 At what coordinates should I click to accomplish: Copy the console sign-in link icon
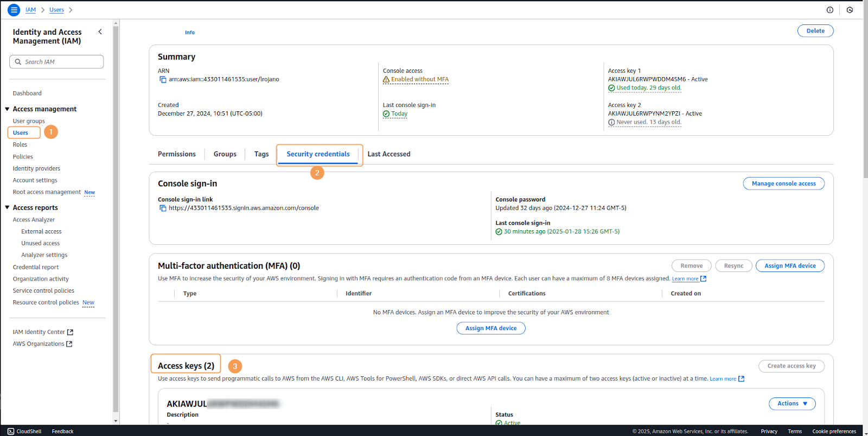click(163, 208)
